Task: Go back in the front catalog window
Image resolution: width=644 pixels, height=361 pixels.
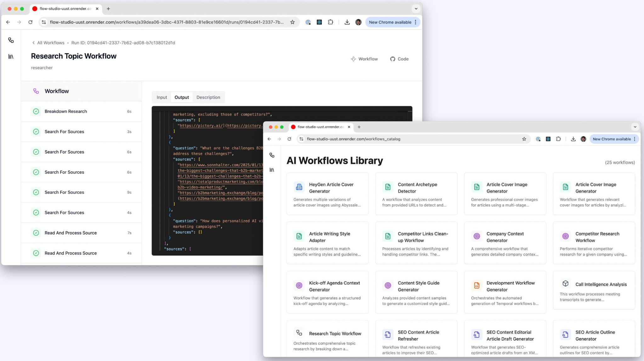Action: 269,139
